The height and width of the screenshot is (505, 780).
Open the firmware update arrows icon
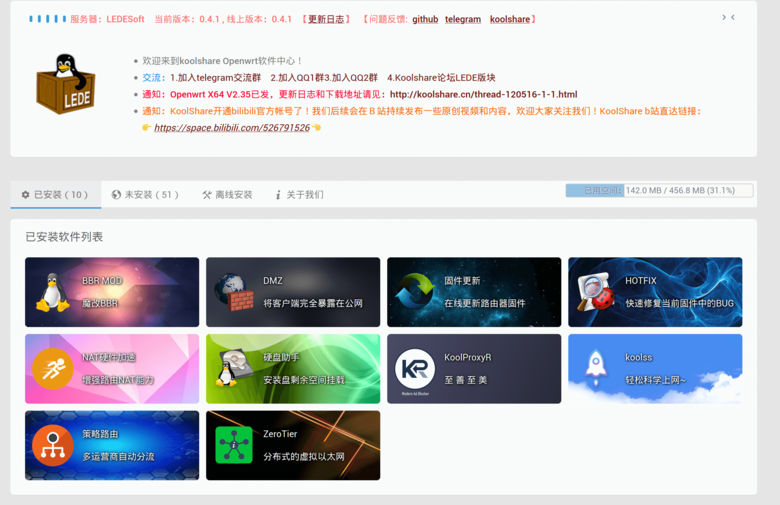(415, 292)
